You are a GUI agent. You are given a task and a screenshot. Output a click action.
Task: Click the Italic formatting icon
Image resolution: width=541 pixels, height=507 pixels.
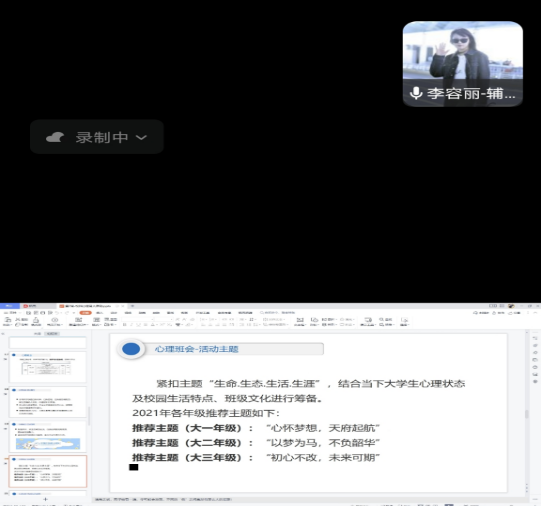(131, 325)
